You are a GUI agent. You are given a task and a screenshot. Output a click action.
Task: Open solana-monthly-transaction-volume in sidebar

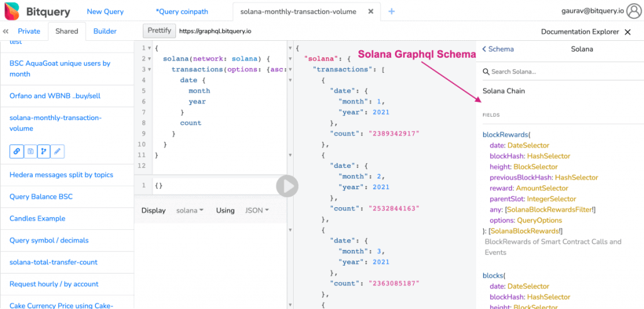(x=55, y=123)
